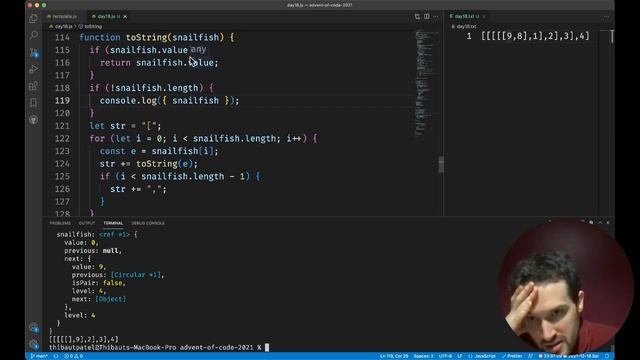Switch to the PROBLEMS panel tab
640x360 pixels.
tap(60, 223)
